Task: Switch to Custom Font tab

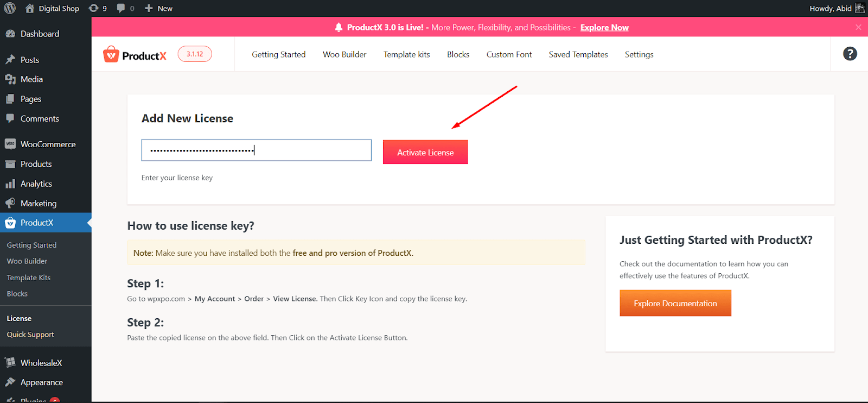Action: point(509,54)
